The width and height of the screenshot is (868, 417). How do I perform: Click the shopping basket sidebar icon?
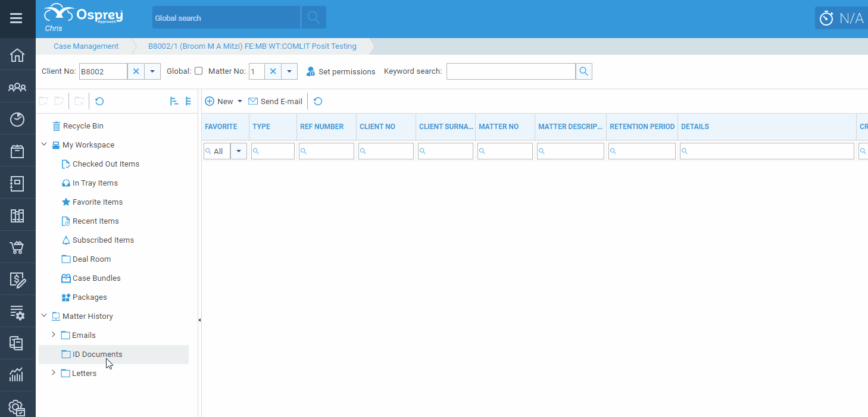coord(17,248)
